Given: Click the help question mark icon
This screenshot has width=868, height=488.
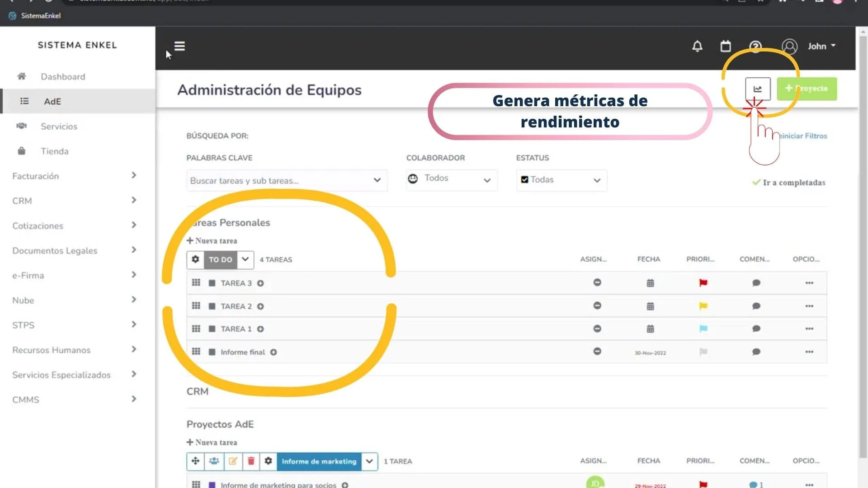Looking at the screenshot, I should tap(755, 46).
